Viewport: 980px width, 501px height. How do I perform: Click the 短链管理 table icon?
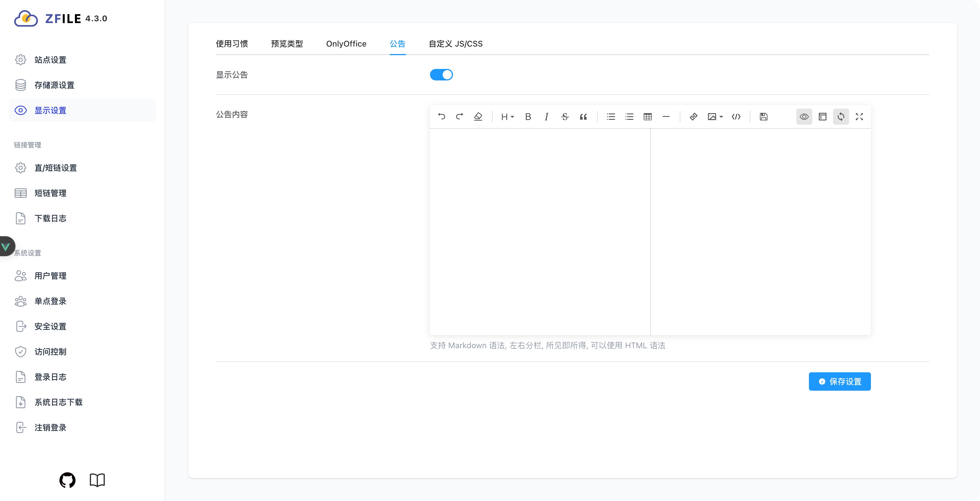[21, 193]
